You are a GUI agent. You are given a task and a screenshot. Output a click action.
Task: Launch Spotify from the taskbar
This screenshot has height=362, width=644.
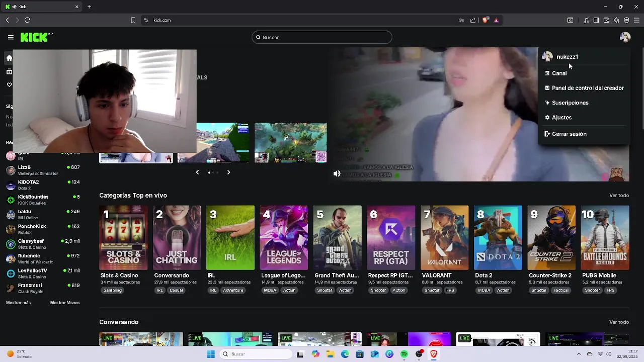point(404,354)
